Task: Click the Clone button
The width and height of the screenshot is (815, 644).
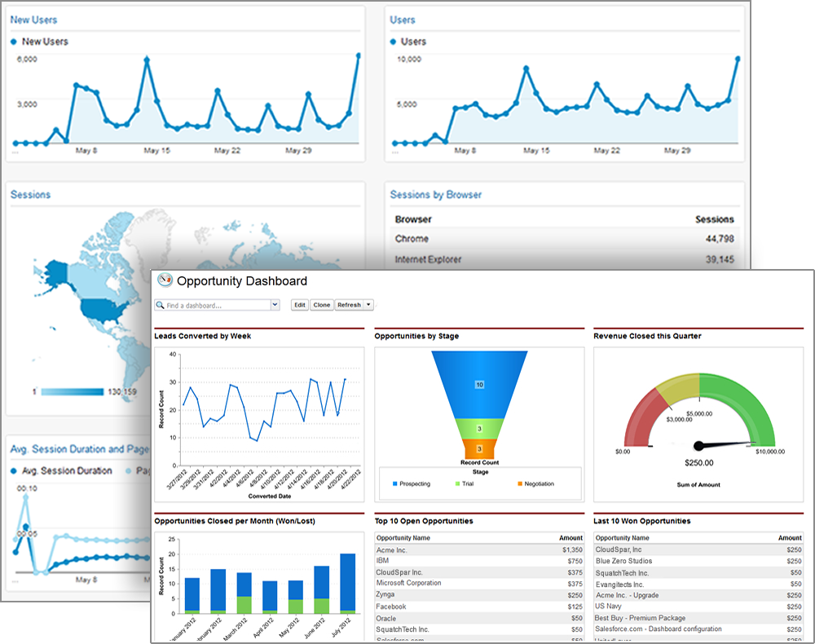Action: tap(322, 305)
